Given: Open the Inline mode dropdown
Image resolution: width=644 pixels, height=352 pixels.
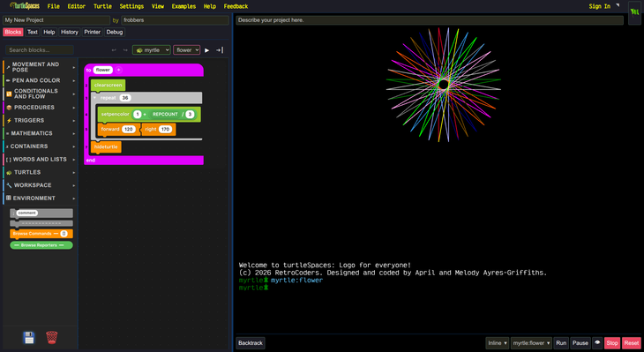Looking at the screenshot, I should (x=497, y=343).
